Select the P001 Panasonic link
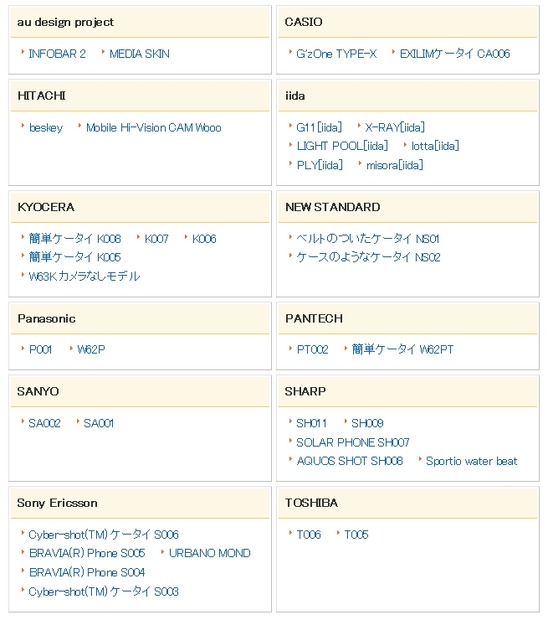This screenshot has width=548, height=620. (40, 350)
